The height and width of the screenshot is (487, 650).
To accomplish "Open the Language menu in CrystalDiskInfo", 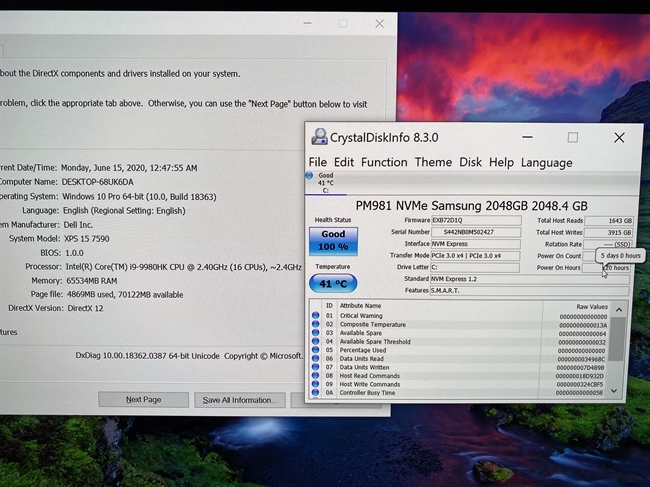I will point(546,163).
